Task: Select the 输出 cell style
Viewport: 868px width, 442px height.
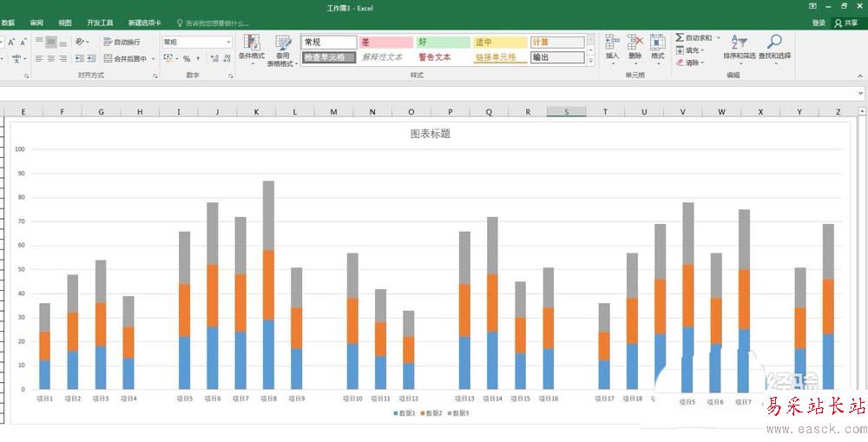Action: [x=557, y=57]
